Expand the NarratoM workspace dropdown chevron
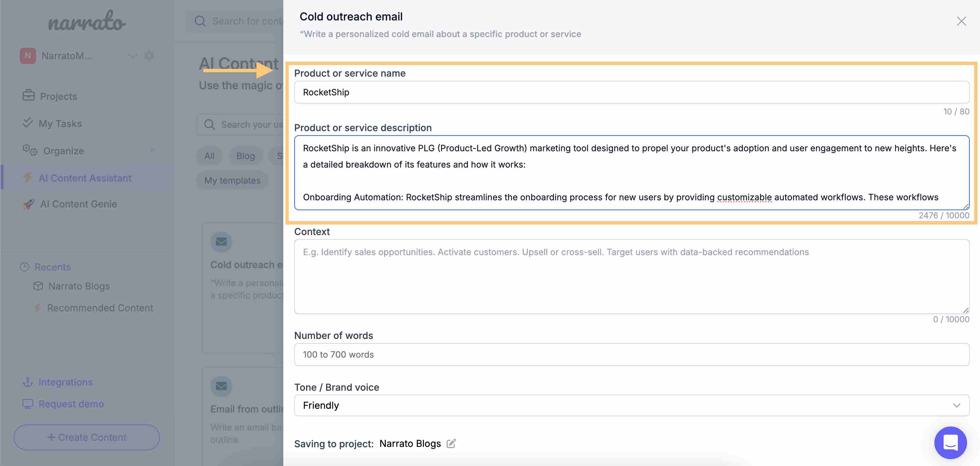The image size is (980, 466). click(x=132, y=56)
